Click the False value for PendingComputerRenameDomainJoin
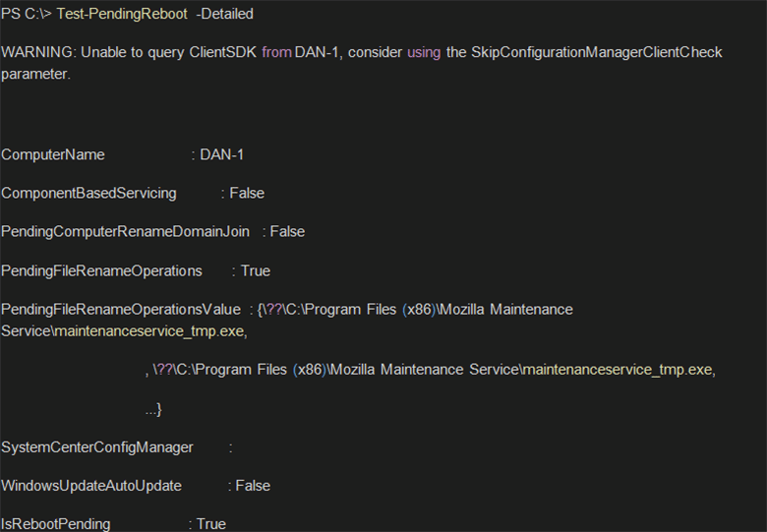Image resolution: width=767 pixels, height=532 pixels. pyautogui.click(x=287, y=231)
